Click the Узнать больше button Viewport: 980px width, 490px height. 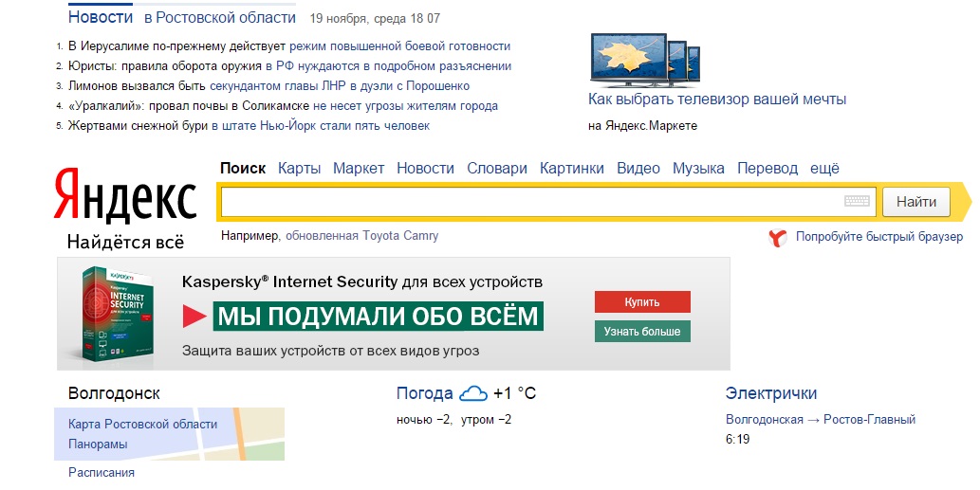click(642, 331)
